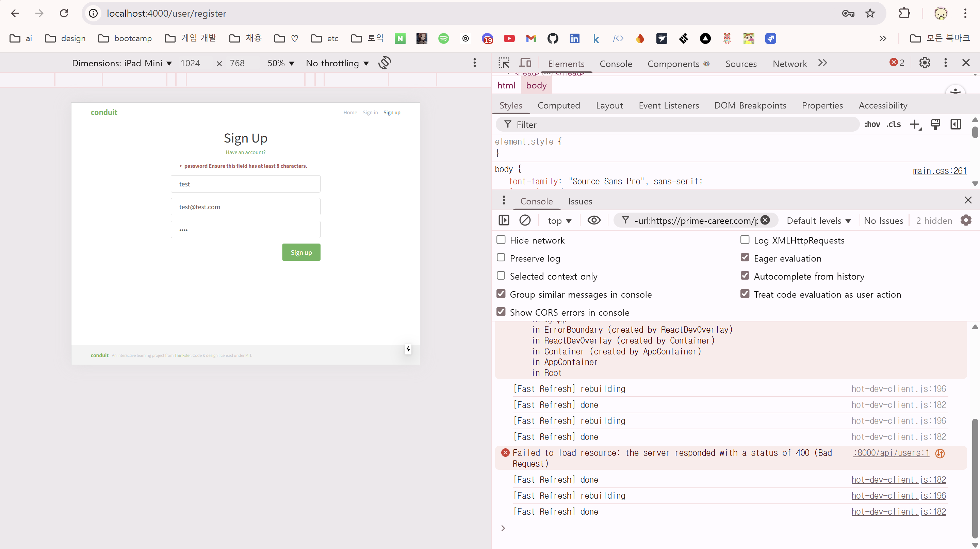Check the Preserve log option
The image size is (980, 549).
pos(501,258)
